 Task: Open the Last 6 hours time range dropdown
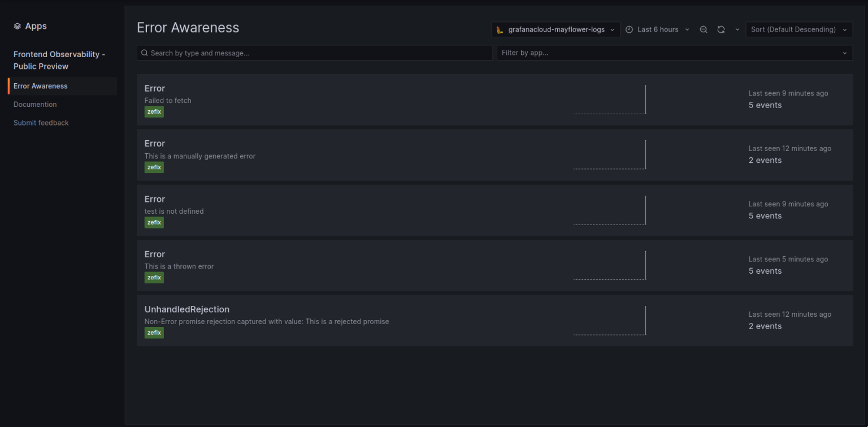pos(657,29)
